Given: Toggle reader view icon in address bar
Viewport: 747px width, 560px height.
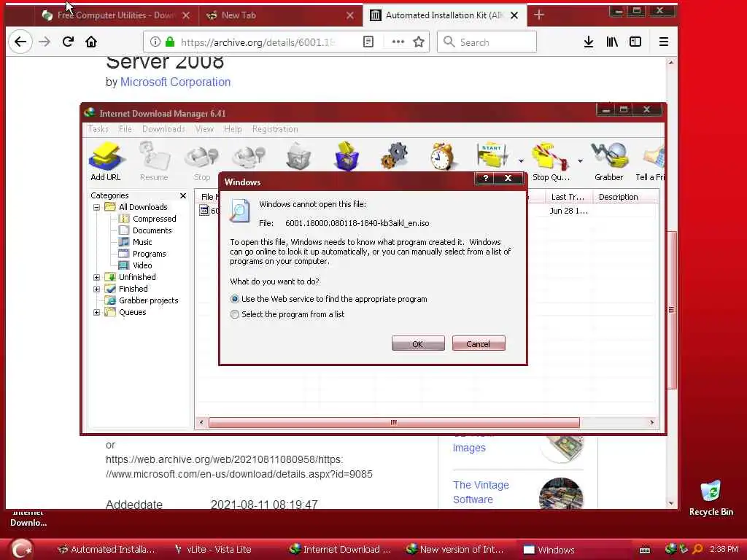Looking at the screenshot, I should (x=368, y=42).
